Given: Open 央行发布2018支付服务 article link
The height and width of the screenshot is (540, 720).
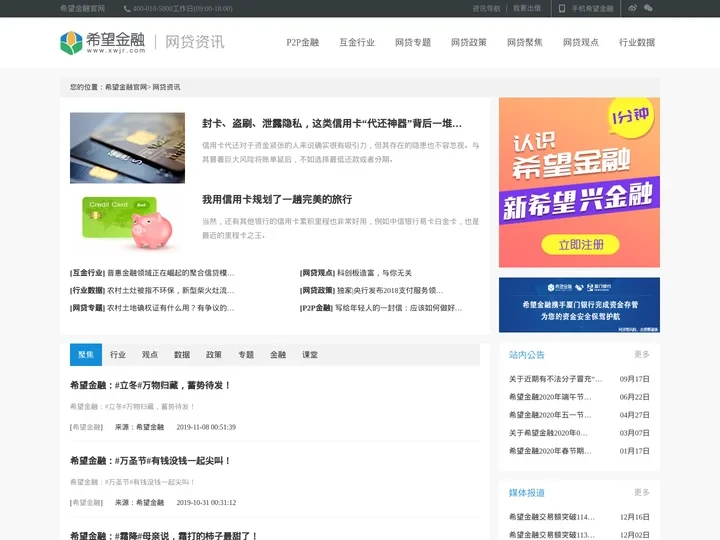Looking at the screenshot, I should [390, 290].
